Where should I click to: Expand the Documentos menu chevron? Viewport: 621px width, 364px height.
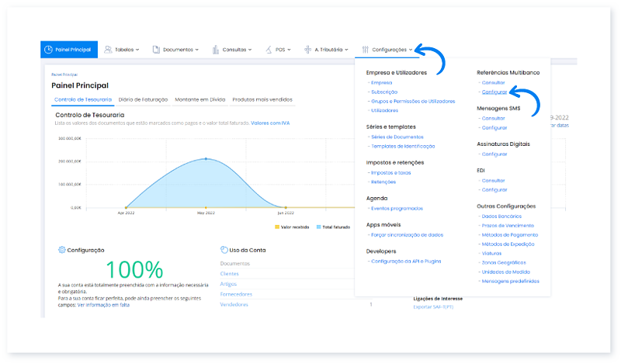tap(197, 50)
